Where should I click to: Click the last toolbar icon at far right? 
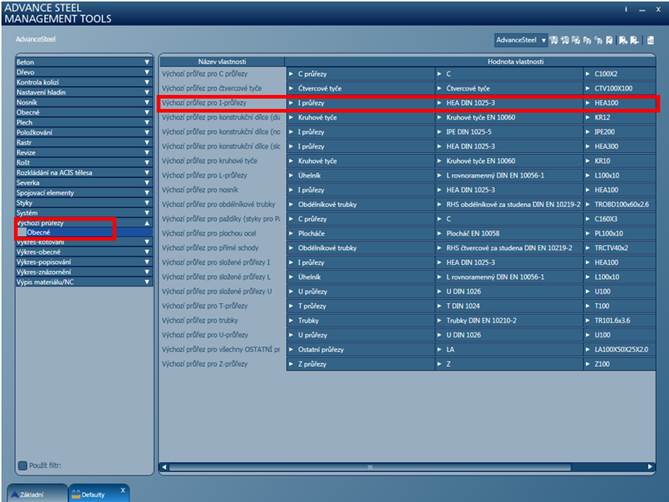[651, 40]
